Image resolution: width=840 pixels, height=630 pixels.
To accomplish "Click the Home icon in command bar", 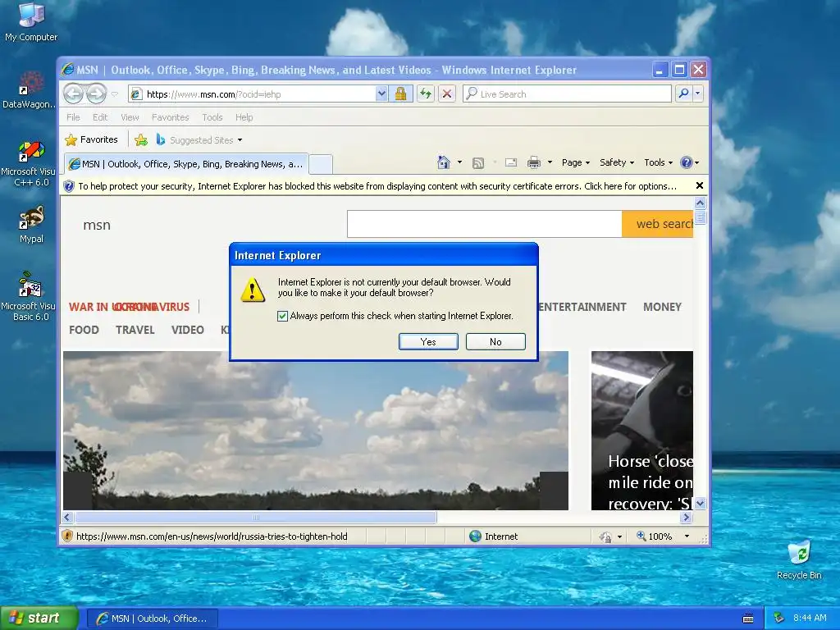I will [443, 162].
